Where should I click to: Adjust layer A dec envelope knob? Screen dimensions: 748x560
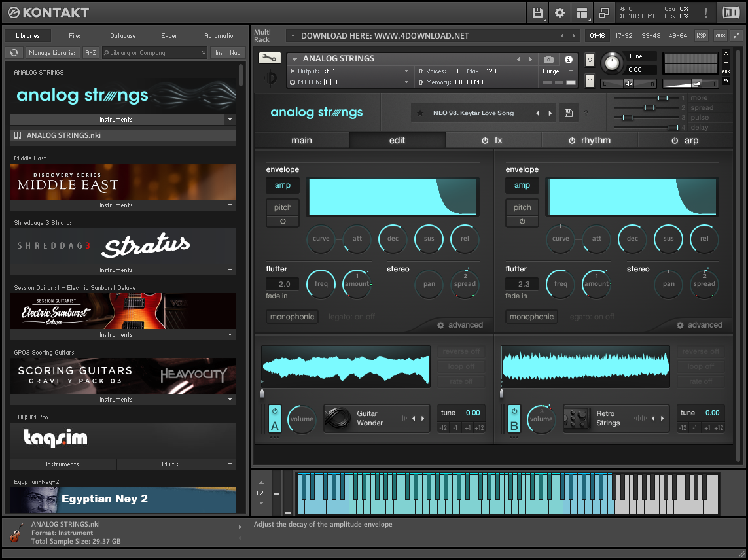pos(393,239)
